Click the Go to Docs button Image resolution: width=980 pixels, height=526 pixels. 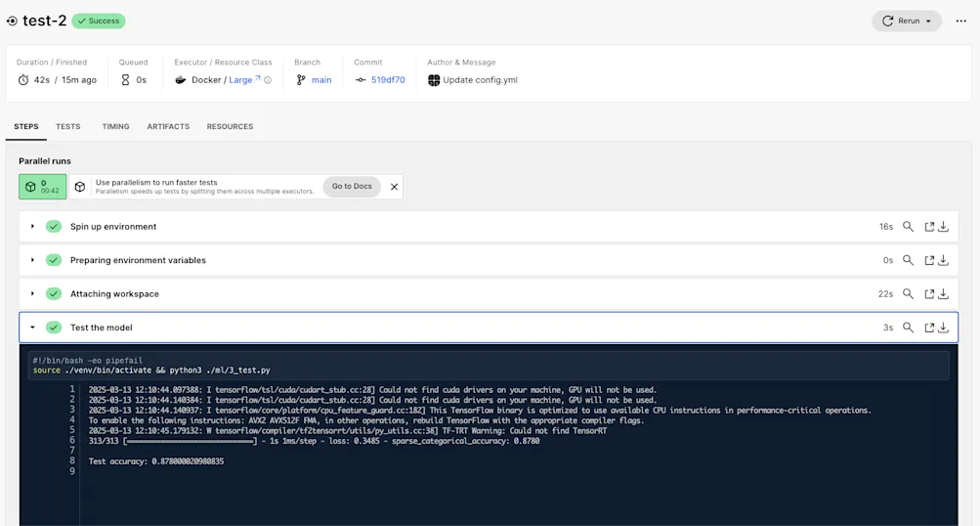352,187
